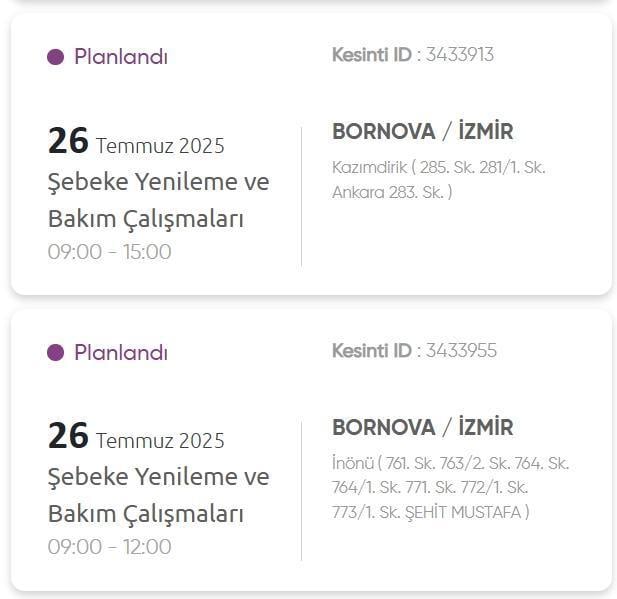The width and height of the screenshot is (617, 599).
Task: Open the BORNOVA / İZMİR heading in the first card
Action: click(x=423, y=131)
